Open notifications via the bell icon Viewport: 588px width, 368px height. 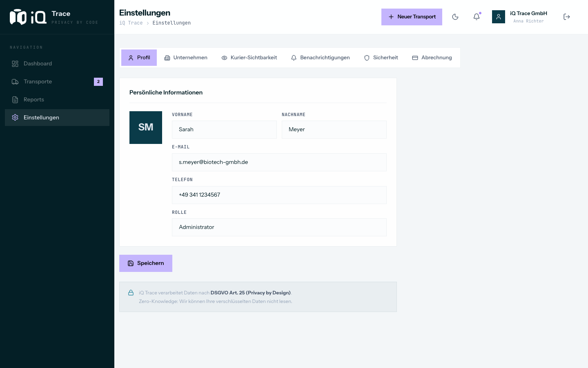pyautogui.click(x=477, y=17)
